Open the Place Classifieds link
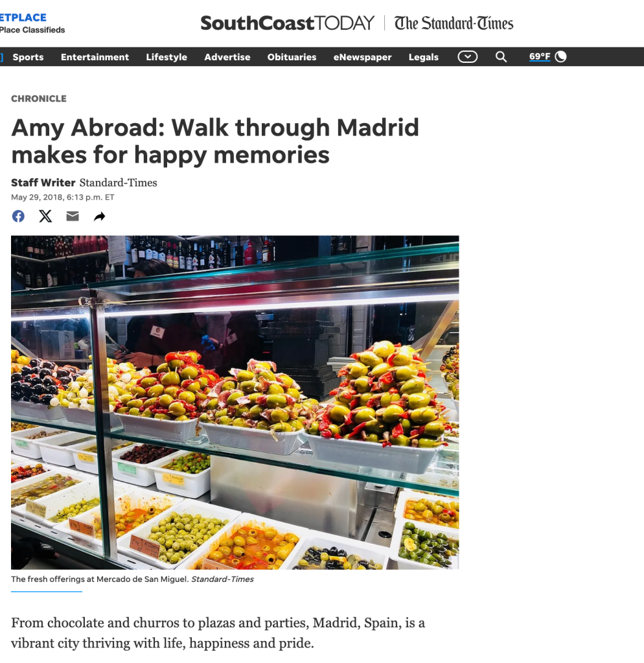 [32, 30]
